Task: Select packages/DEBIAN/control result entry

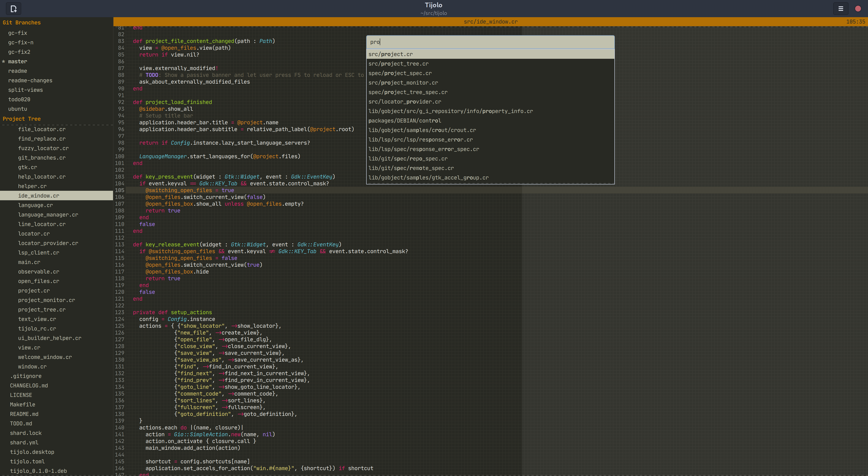Action: coord(404,121)
